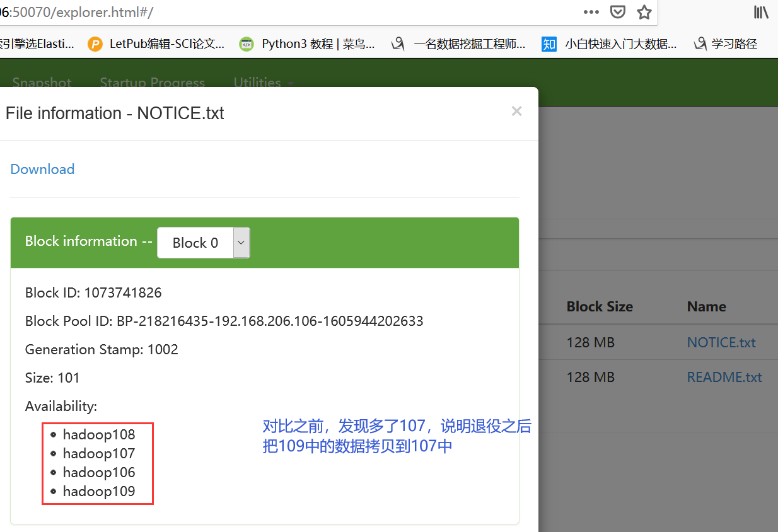
Task: Click the 一名数据挖掘工程师 bookmark icon
Action: tap(397, 43)
